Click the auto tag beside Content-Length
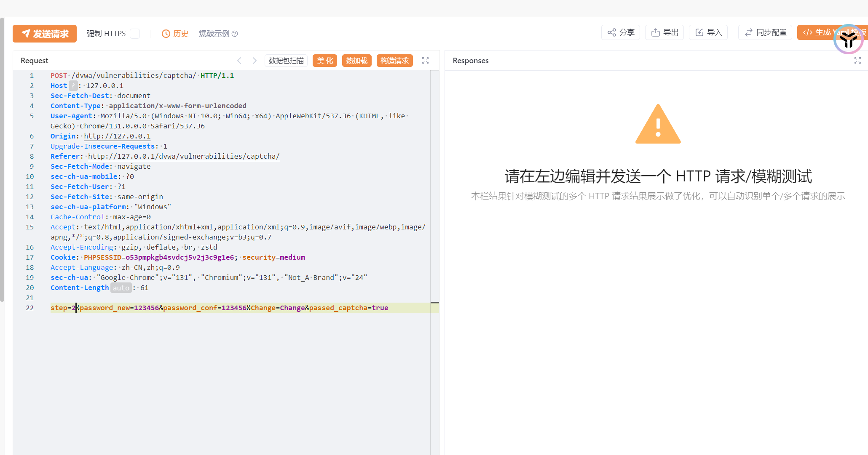The width and height of the screenshot is (868, 455). 121,288
